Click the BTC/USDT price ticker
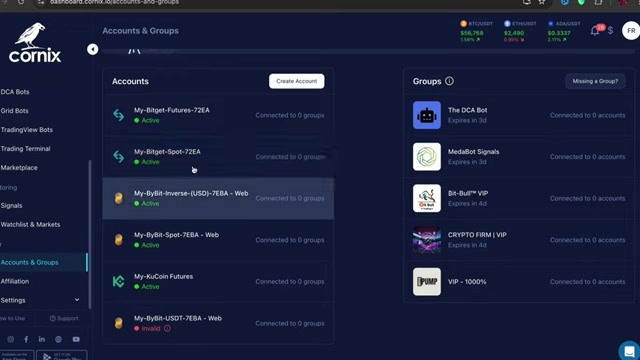Screen dimensions: 640x360 [476, 31]
